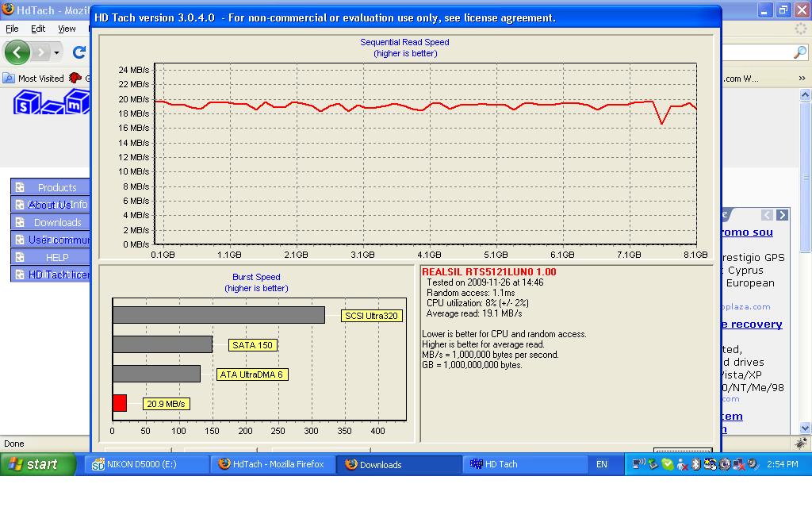The height and width of the screenshot is (507, 812).
Task: Click the Safely Remove Hardware tray icon
Action: pos(653,464)
